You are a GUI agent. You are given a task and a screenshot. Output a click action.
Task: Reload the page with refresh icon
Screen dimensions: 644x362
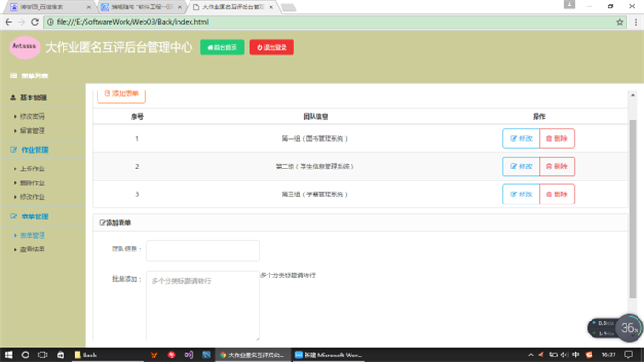(35, 22)
